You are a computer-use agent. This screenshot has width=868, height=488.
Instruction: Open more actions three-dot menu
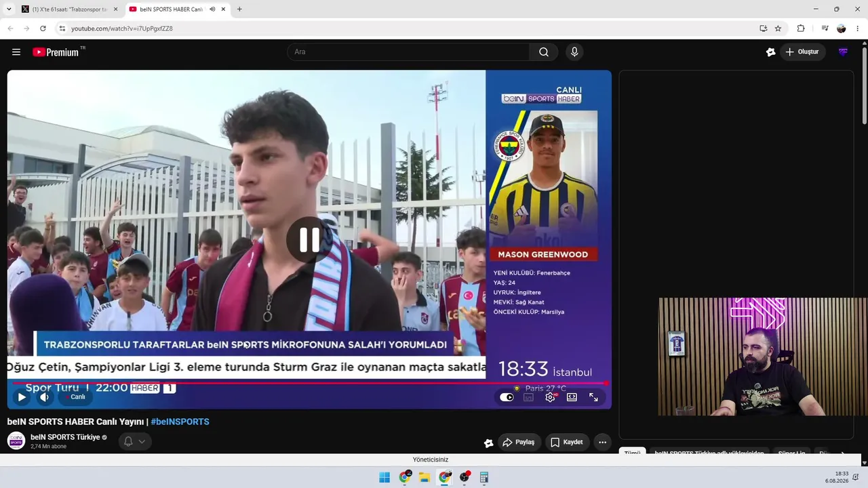(602, 442)
